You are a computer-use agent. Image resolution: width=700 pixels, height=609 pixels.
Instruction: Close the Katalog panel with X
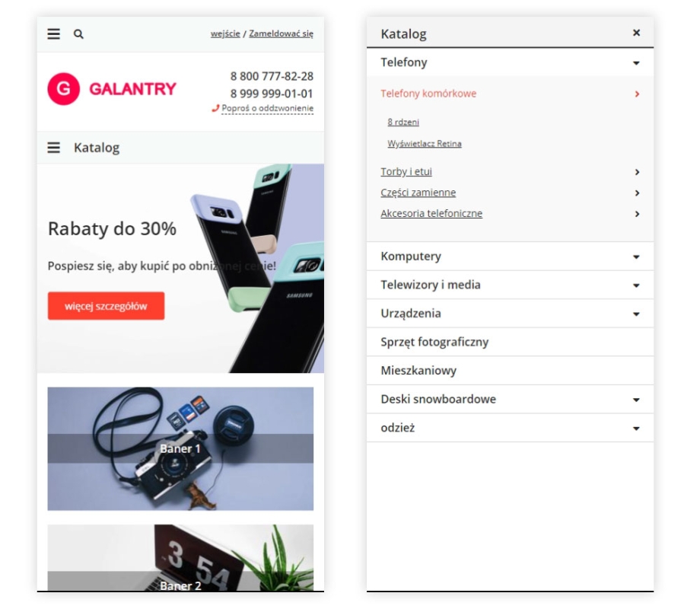(636, 33)
